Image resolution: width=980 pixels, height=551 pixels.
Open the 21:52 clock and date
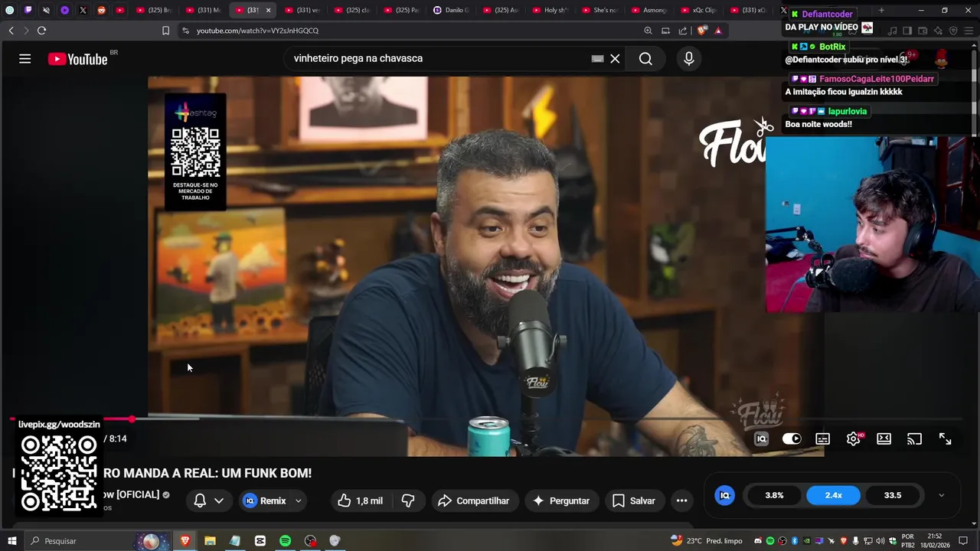[934, 541]
